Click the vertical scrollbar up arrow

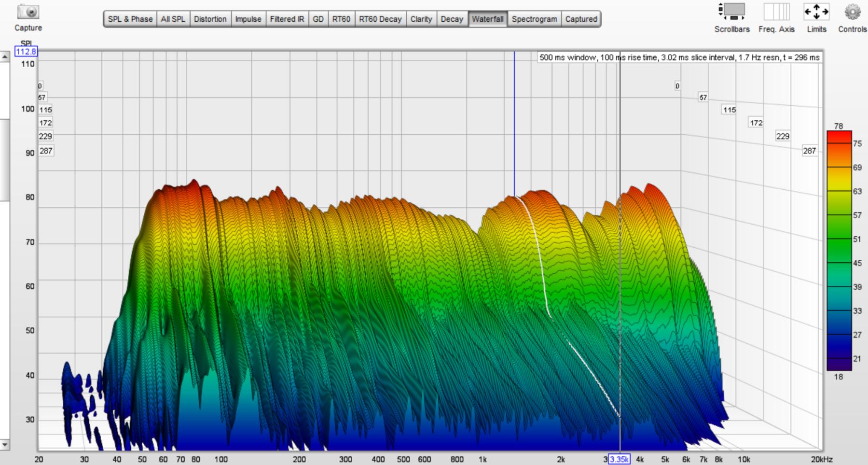[x=5, y=57]
